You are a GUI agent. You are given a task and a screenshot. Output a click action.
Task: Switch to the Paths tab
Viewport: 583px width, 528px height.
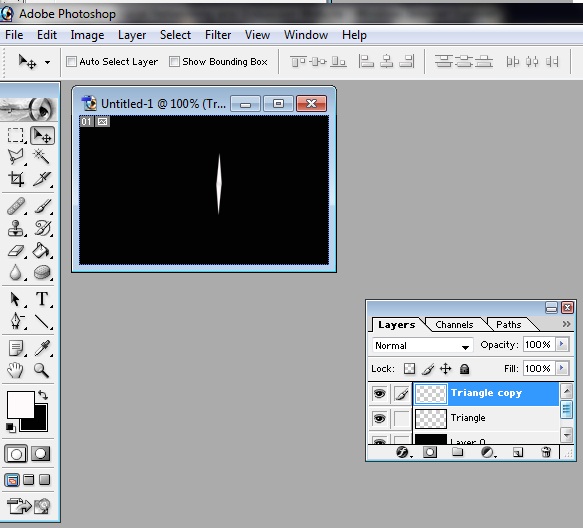[x=508, y=325]
